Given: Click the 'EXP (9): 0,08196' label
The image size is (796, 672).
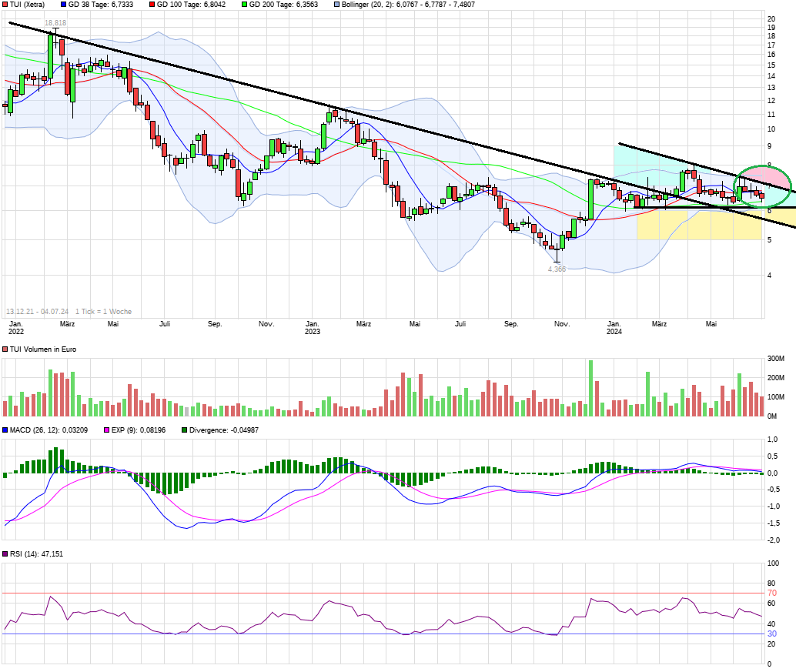Looking at the screenshot, I should 139,430.
